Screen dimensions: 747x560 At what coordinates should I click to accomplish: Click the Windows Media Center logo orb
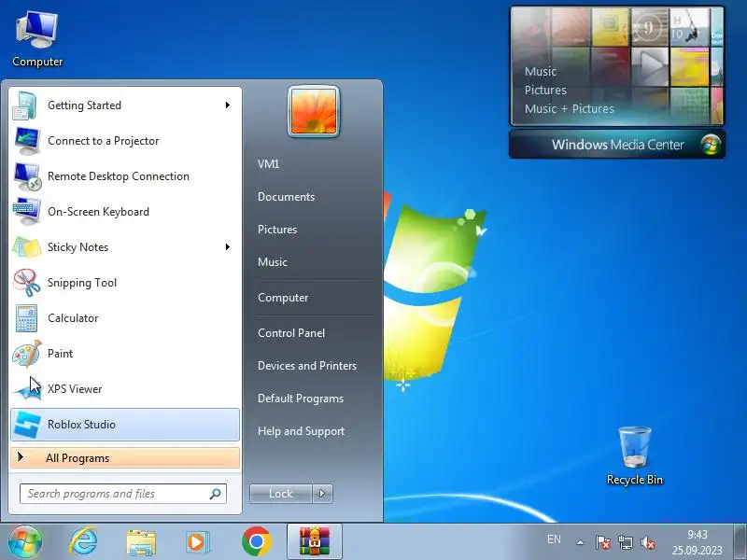[710, 145]
